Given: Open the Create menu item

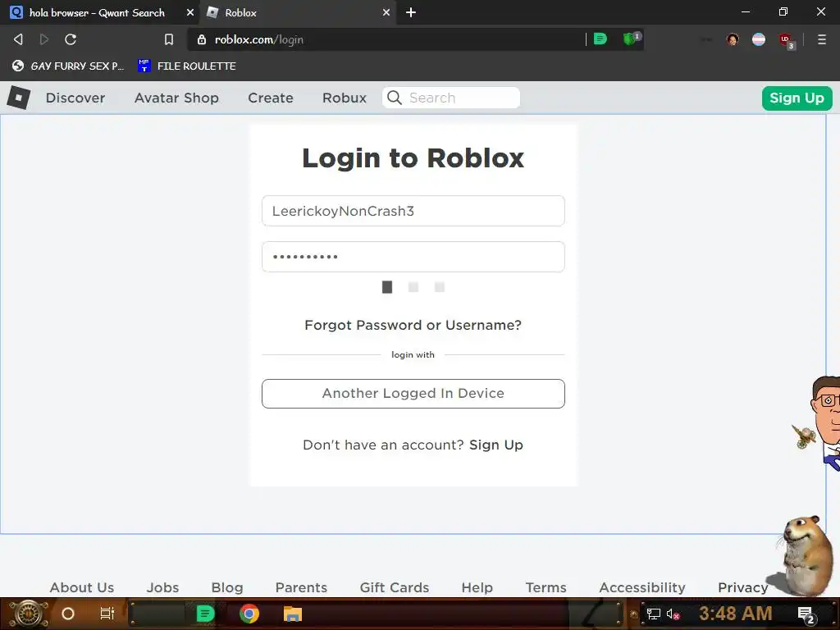Looking at the screenshot, I should pos(271,98).
